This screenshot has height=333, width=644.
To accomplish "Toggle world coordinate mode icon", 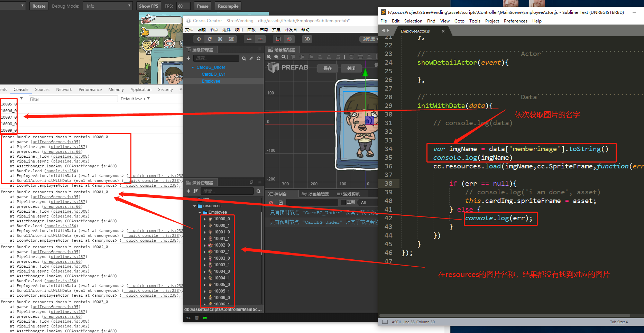I will pos(289,39).
